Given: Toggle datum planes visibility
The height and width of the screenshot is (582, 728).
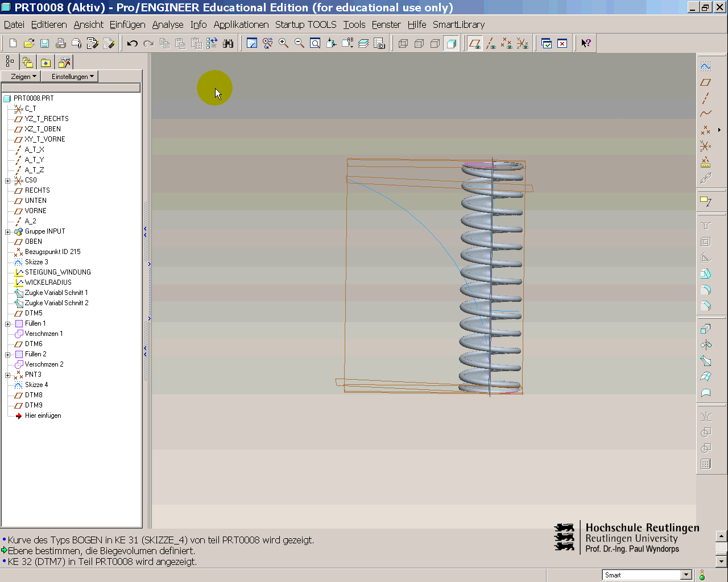Looking at the screenshot, I should 475,43.
